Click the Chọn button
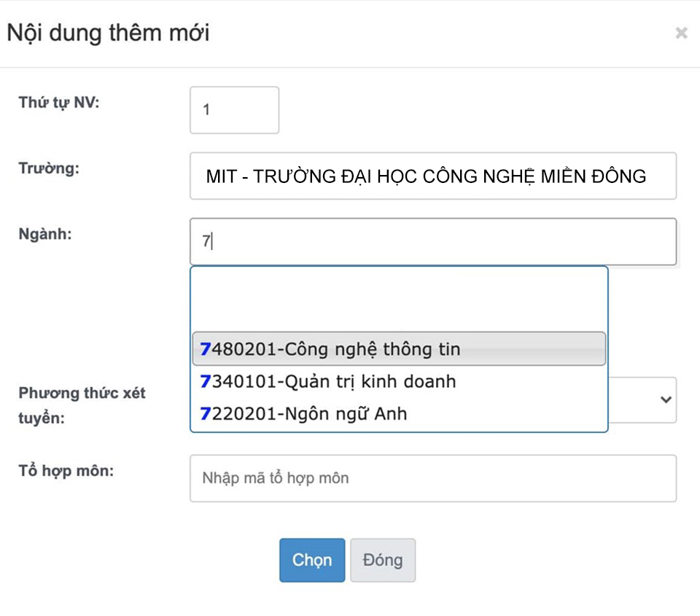This screenshot has height=616, width=700. pyautogui.click(x=311, y=560)
